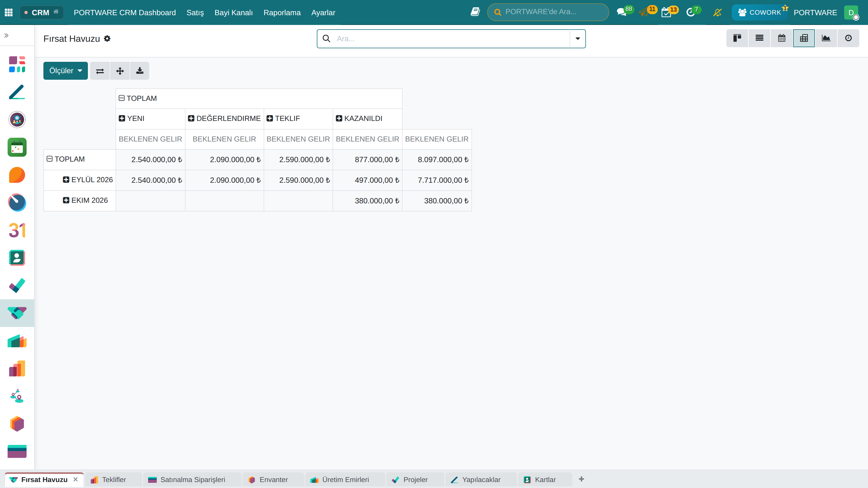Image resolution: width=868 pixels, height=488 pixels.
Task: Expand the EYLÜL 2026 row
Action: point(66,179)
